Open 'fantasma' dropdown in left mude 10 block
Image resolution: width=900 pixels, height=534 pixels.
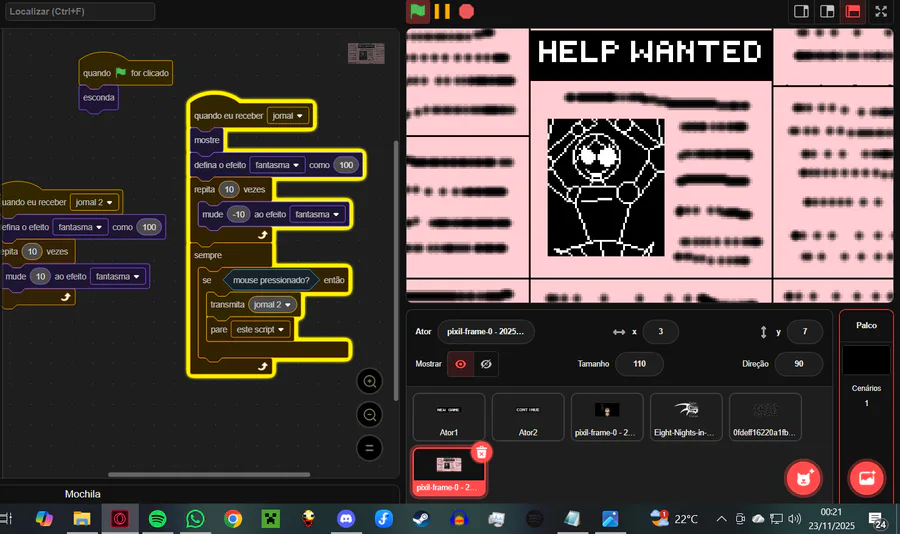pos(118,276)
